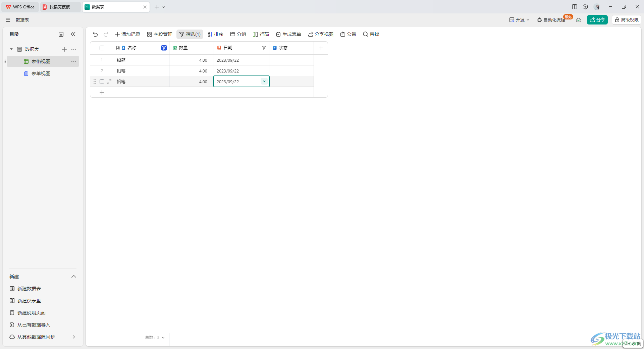Open the hamburger menu icon
This screenshot has height=349, width=644.
point(8,20)
